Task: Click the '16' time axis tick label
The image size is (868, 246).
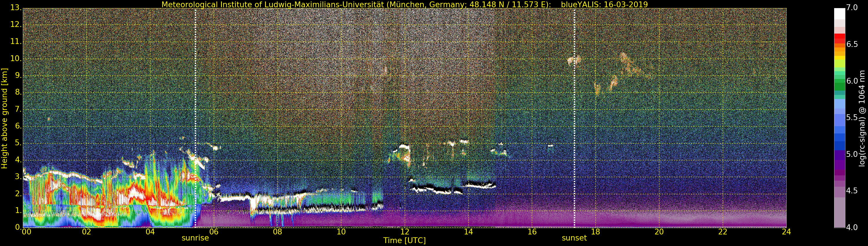Action: tap(532, 232)
